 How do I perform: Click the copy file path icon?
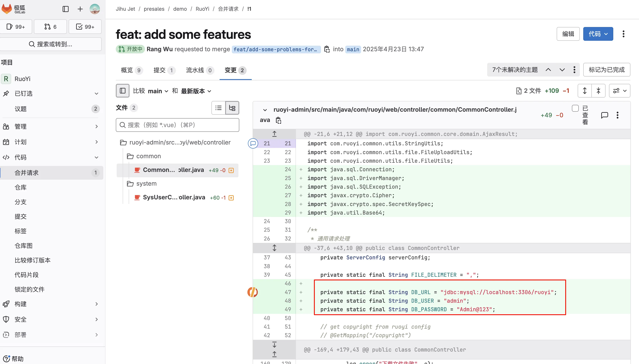[278, 120]
